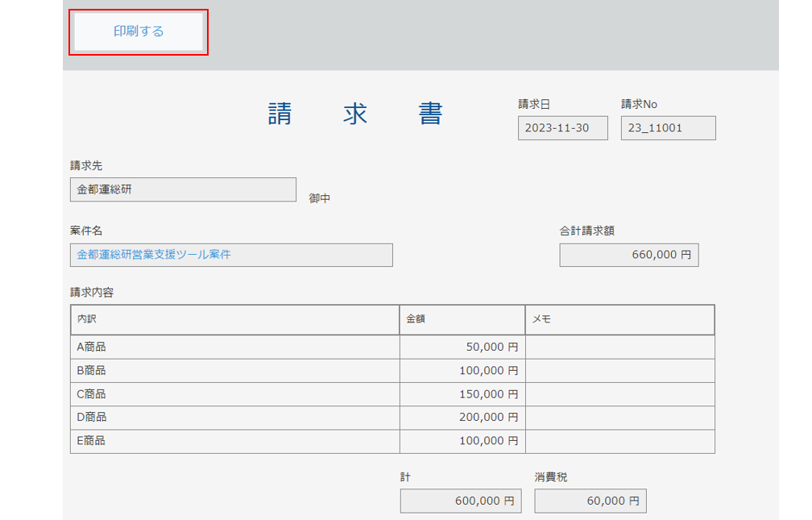Click the 請求No field showing 23_11001
The image size is (812, 520).
pos(668,128)
